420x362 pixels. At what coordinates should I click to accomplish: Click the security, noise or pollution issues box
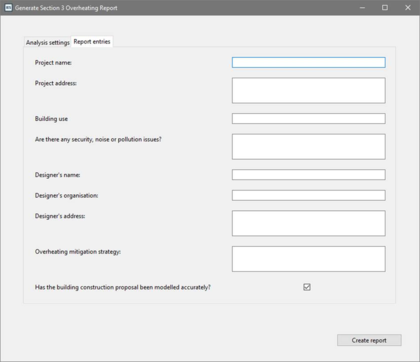click(x=309, y=147)
